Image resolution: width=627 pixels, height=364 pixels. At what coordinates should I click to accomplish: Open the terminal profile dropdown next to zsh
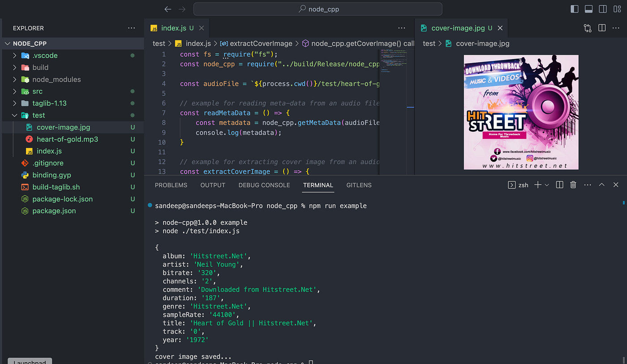547,184
